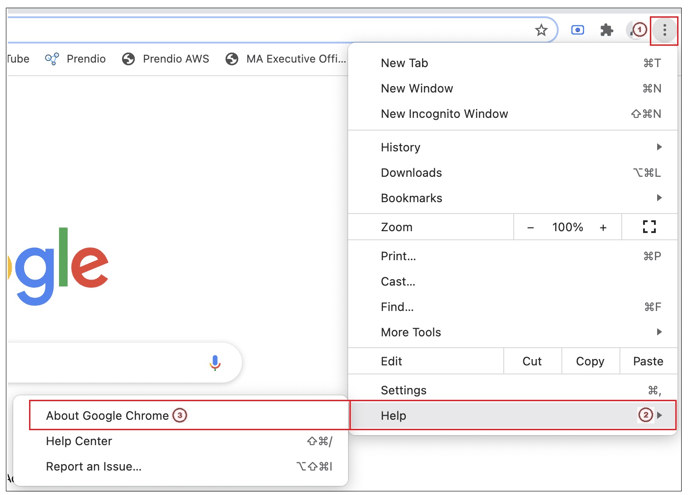Choose Find... from the menu

click(512, 307)
